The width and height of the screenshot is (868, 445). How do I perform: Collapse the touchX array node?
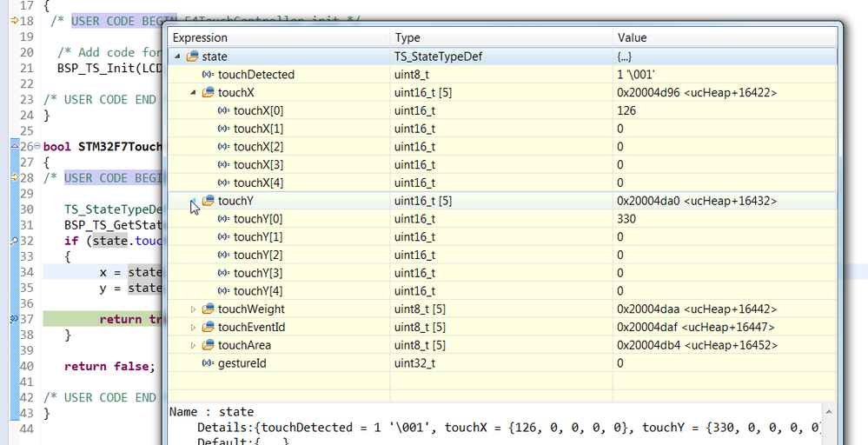coord(193,92)
